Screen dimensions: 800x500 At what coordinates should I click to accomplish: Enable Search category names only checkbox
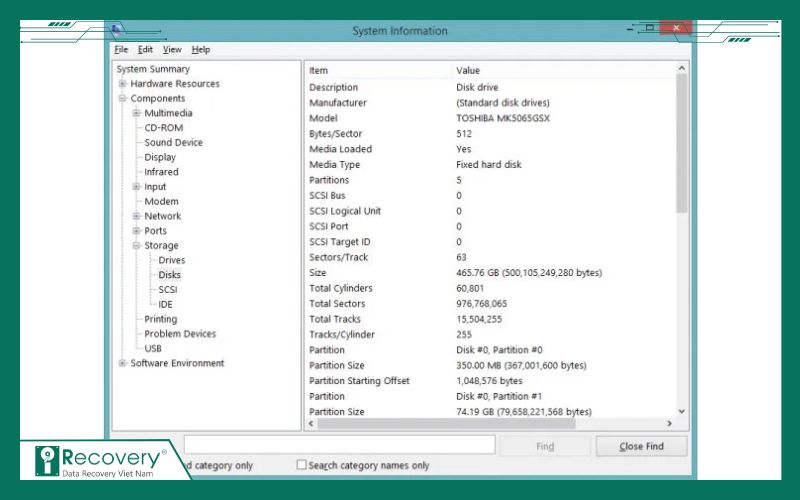302,465
